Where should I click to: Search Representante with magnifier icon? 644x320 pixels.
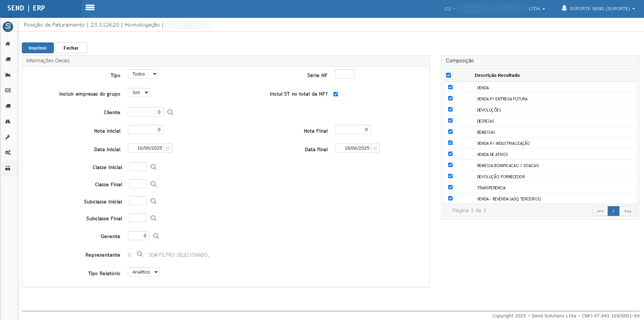pyautogui.click(x=140, y=254)
